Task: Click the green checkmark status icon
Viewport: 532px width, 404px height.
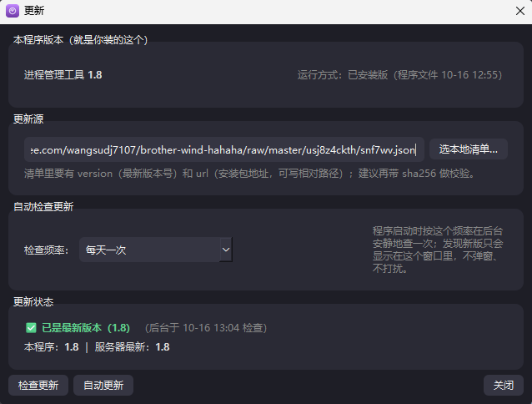Action: point(31,327)
